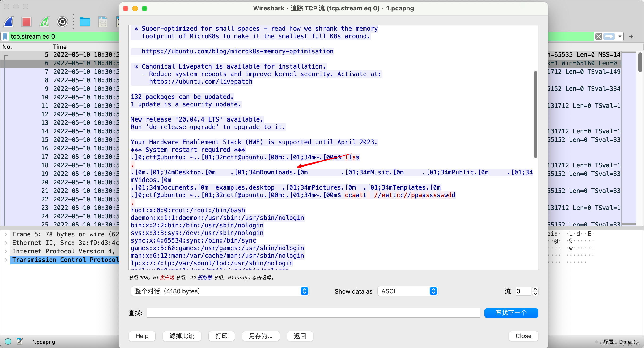Click the 查找下一个 find next button
Screen dimensions: 644x348
511,313
